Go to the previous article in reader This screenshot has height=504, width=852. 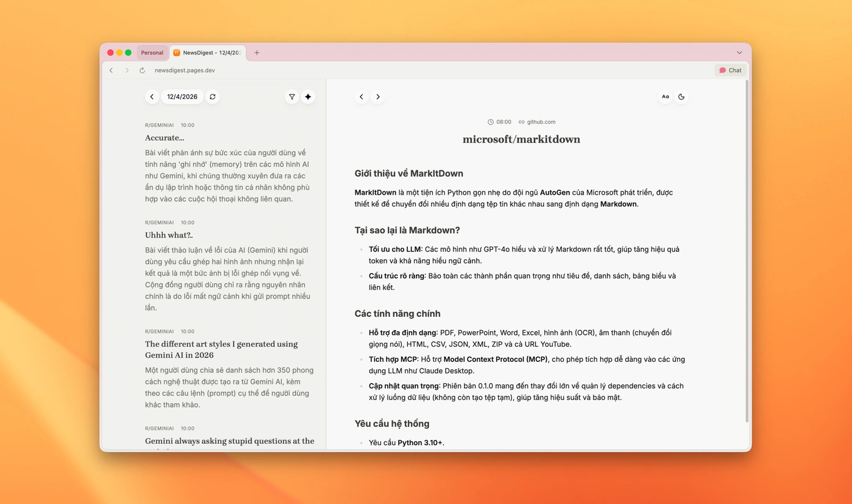[361, 97]
